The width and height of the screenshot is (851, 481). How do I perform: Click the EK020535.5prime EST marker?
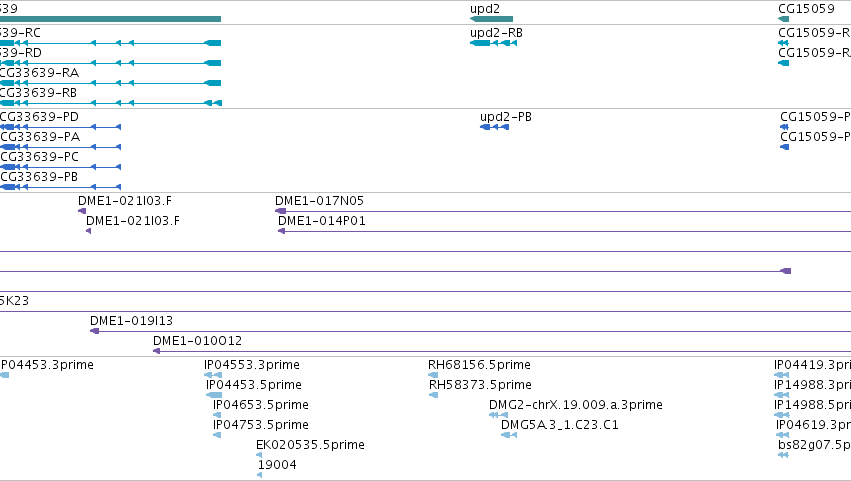tap(259, 455)
